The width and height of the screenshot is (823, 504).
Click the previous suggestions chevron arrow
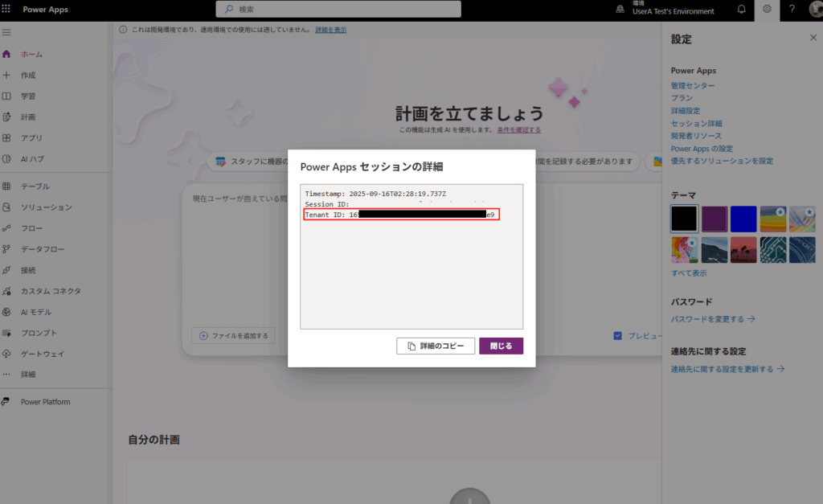coord(190,162)
